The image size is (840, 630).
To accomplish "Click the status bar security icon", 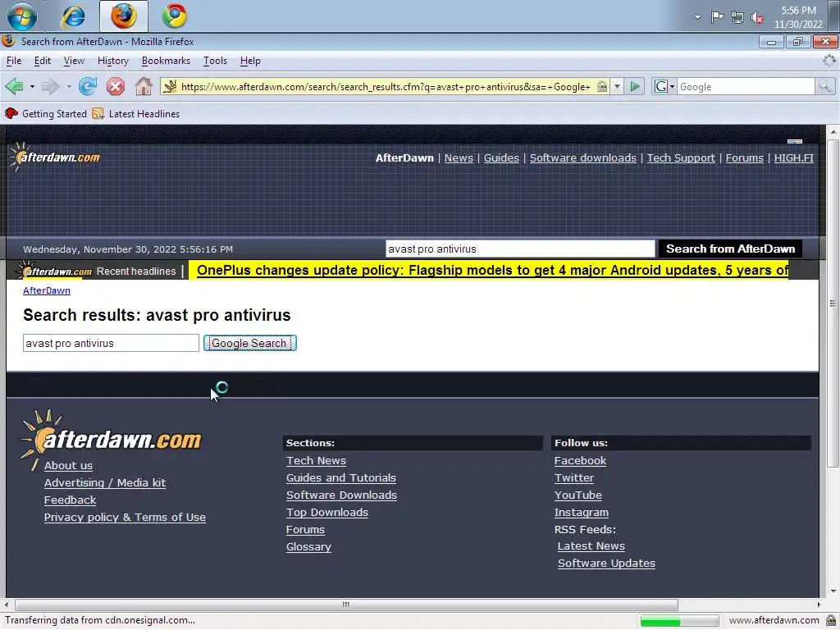I will click(832, 620).
